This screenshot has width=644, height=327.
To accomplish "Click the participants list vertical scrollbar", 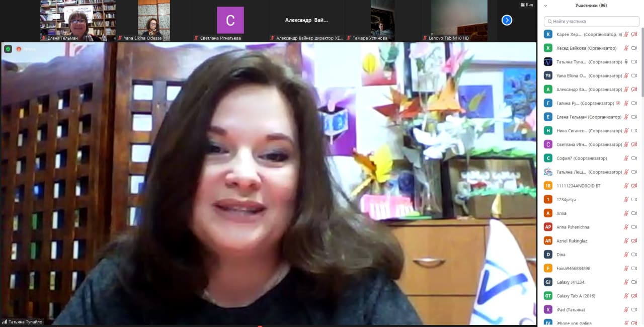I will 642,60.
